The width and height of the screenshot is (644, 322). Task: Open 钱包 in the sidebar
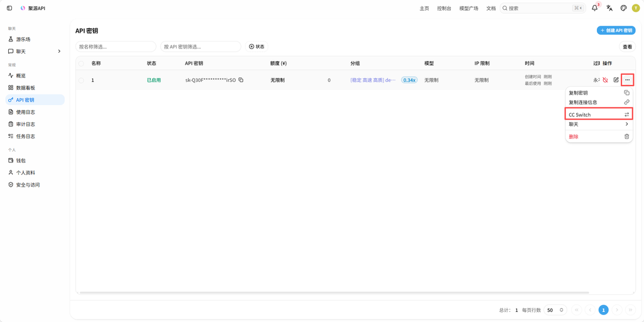(x=35, y=160)
